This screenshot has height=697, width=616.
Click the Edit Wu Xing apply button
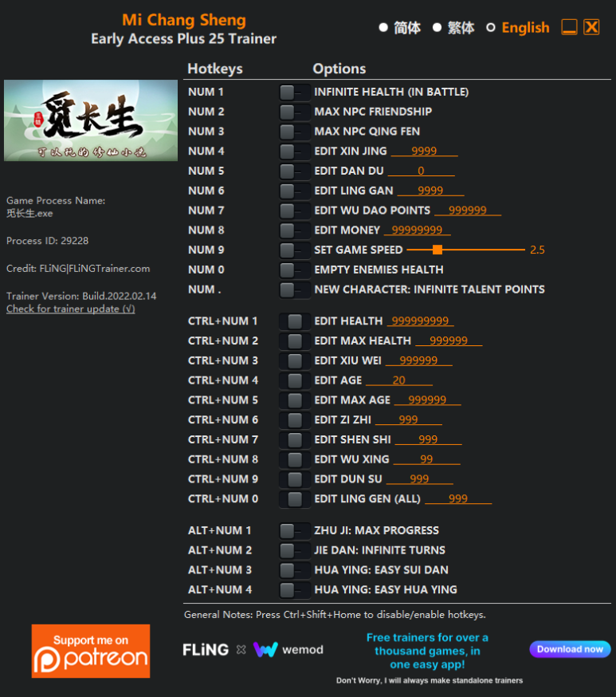coord(295,459)
